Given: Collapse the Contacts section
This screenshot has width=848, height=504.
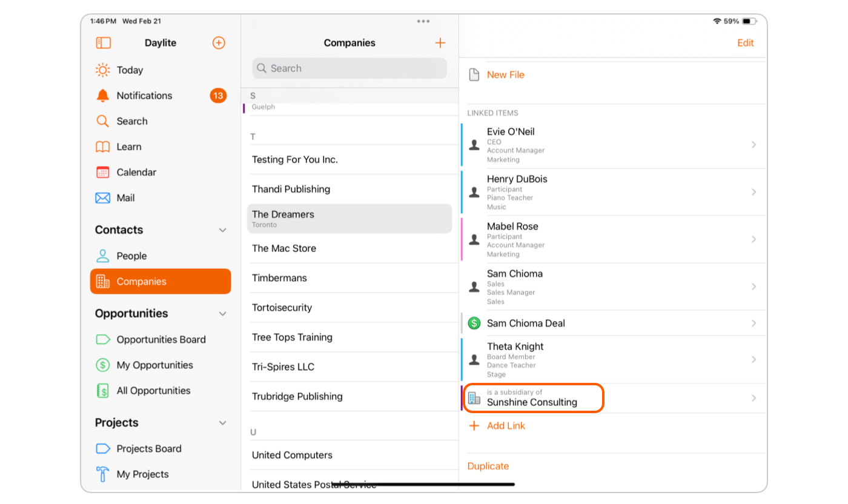Looking at the screenshot, I should pyautogui.click(x=222, y=230).
